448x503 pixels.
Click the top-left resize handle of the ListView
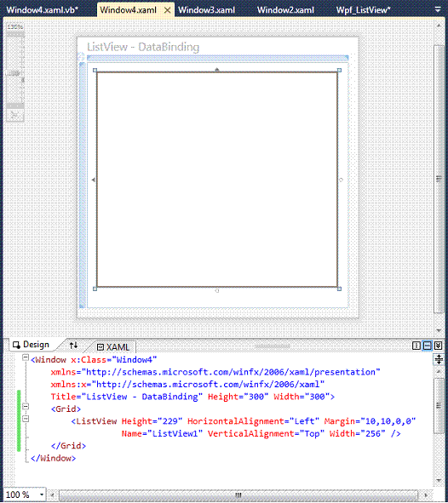95,71
